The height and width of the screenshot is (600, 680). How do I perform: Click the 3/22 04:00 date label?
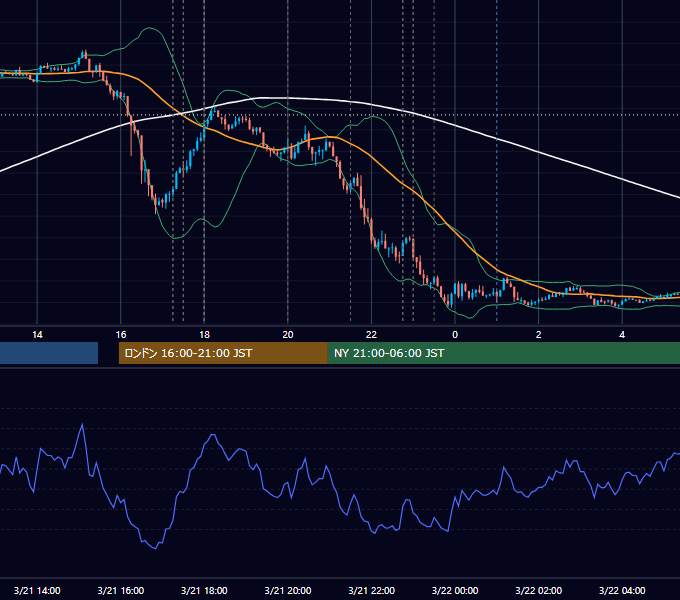pos(622,590)
